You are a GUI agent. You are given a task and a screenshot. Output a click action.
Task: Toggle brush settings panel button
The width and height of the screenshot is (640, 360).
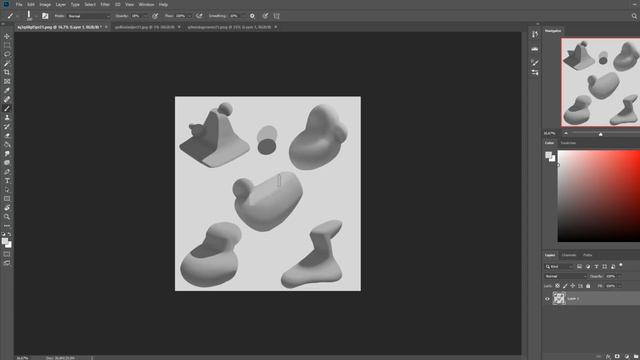45,16
